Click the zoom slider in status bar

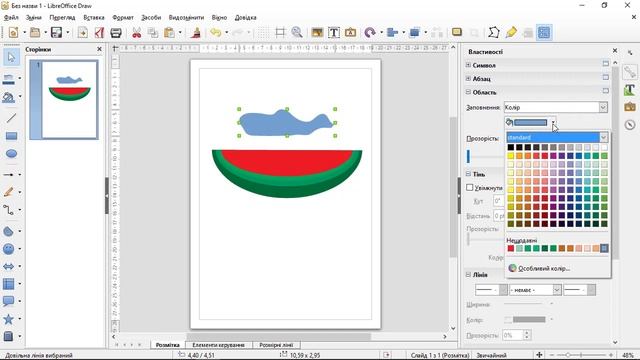581,355
